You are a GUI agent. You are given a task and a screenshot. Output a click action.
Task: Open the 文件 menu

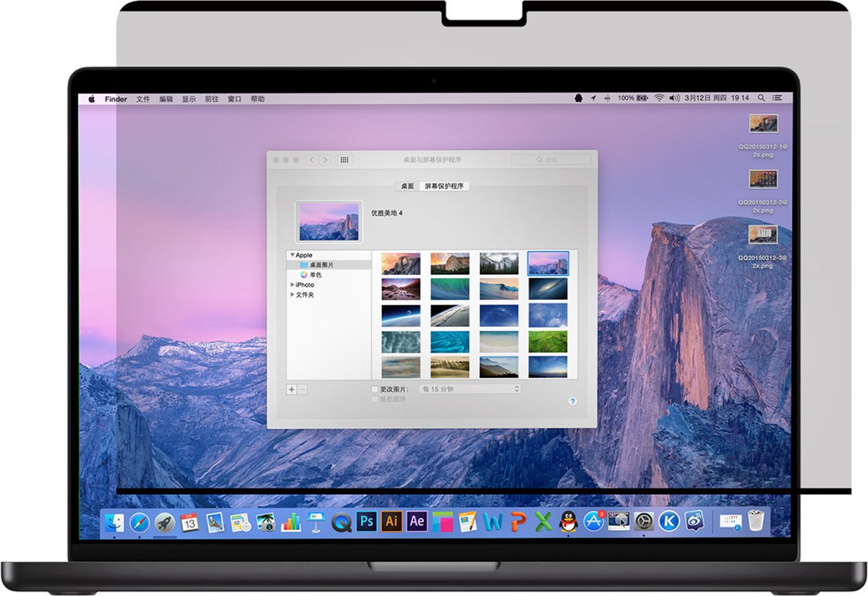pos(142,99)
